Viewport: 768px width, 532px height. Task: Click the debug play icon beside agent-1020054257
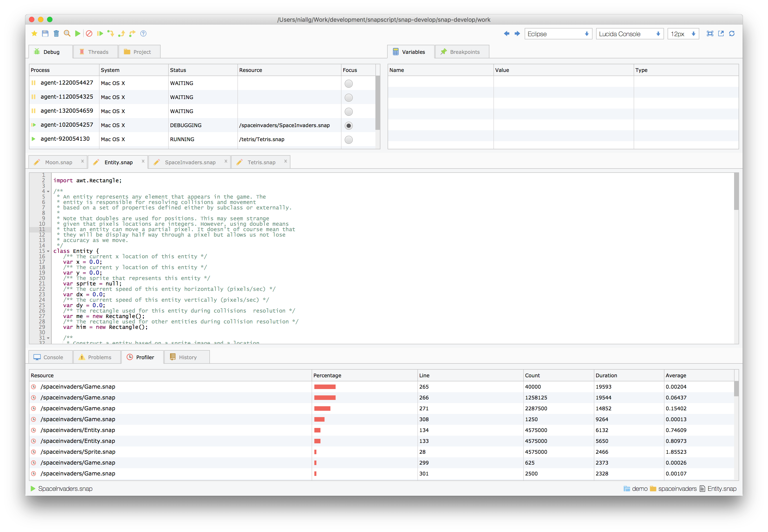[x=33, y=125]
